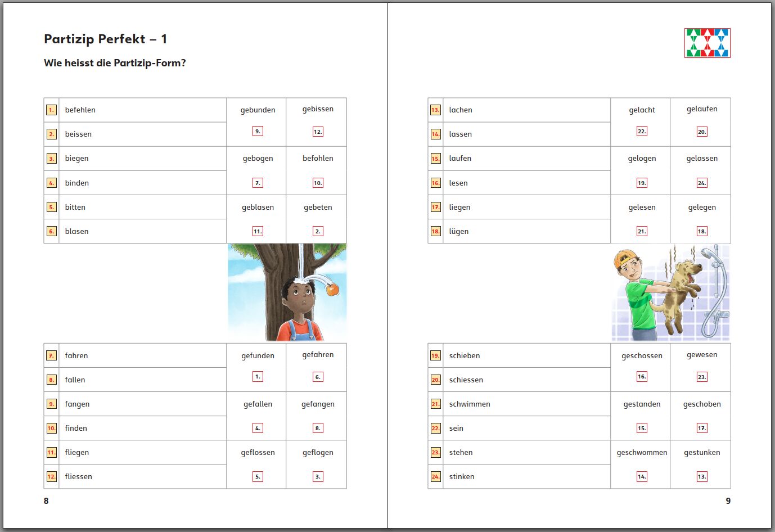
Task: Click the verb "stinken" in the list
Action: [x=462, y=477]
